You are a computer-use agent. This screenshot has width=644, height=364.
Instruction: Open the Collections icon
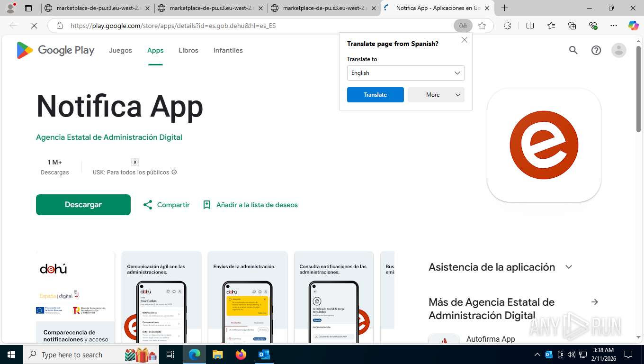(572, 26)
